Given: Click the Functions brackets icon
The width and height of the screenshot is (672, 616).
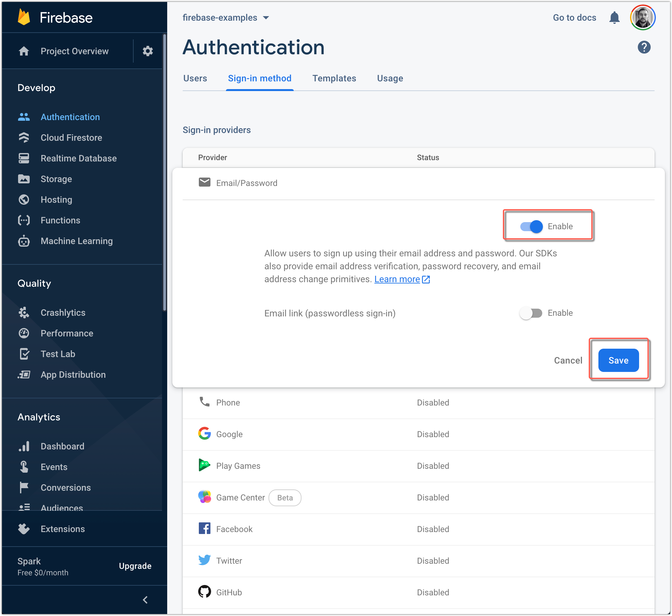Looking at the screenshot, I should click(24, 220).
